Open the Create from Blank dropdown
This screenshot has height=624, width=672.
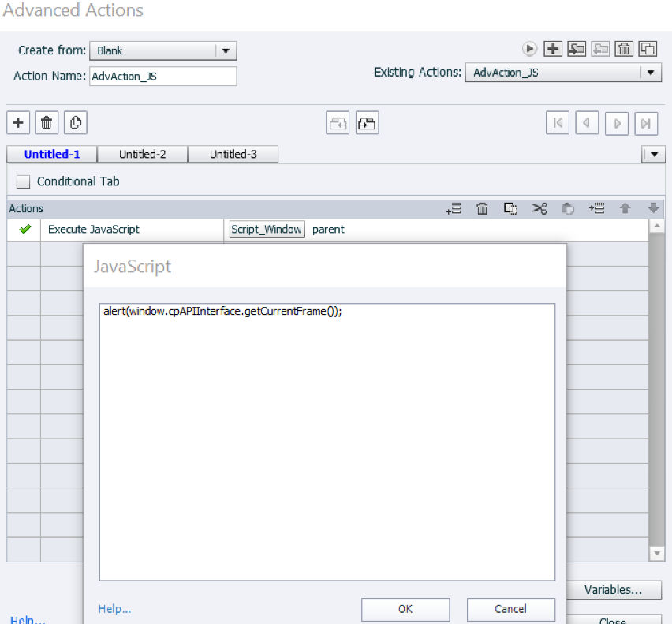pyautogui.click(x=162, y=50)
